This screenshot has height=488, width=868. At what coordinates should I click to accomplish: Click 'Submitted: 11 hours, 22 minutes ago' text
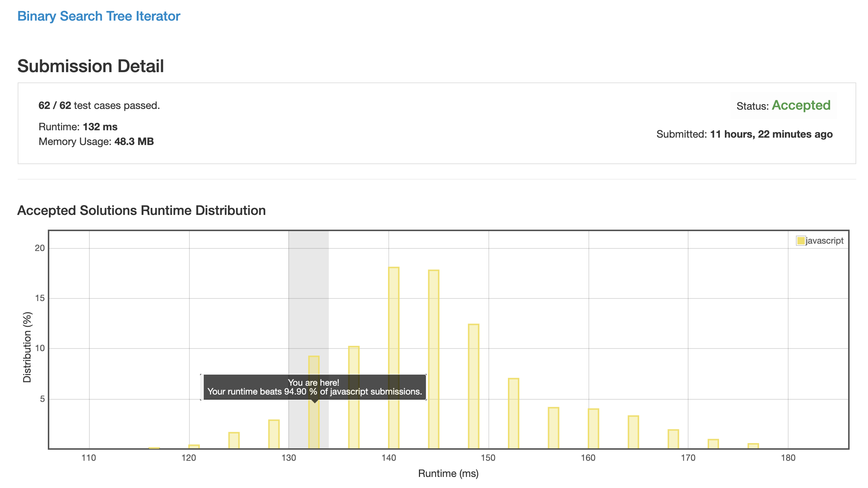[744, 134]
